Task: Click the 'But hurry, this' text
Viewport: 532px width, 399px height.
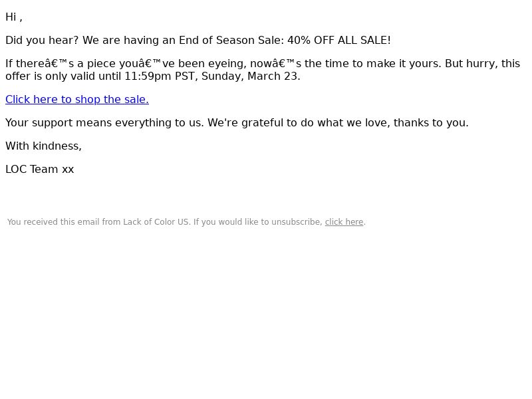Action: pyautogui.click(x=483, y=64)
